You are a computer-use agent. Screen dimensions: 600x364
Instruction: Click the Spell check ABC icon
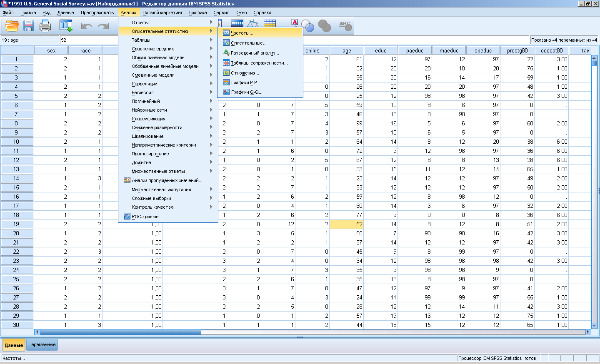pyautogui.click(x=345, y=26)
